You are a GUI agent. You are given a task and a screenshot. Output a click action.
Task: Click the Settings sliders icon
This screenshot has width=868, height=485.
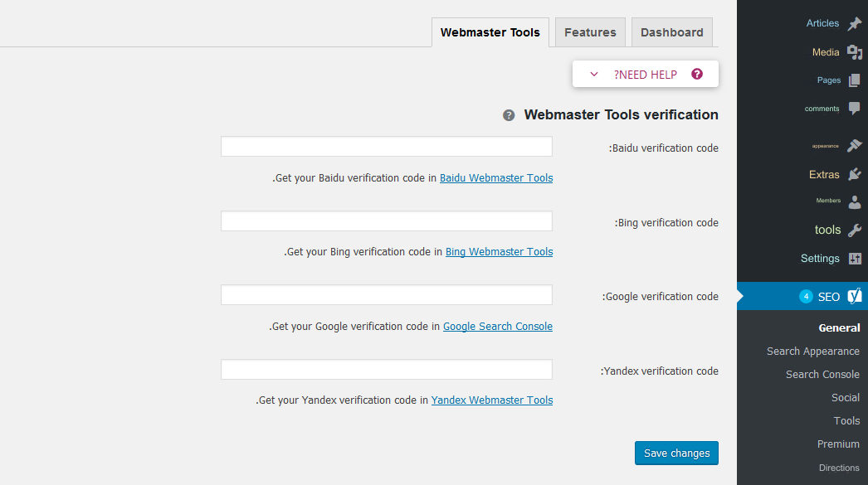tap(855, 259)
